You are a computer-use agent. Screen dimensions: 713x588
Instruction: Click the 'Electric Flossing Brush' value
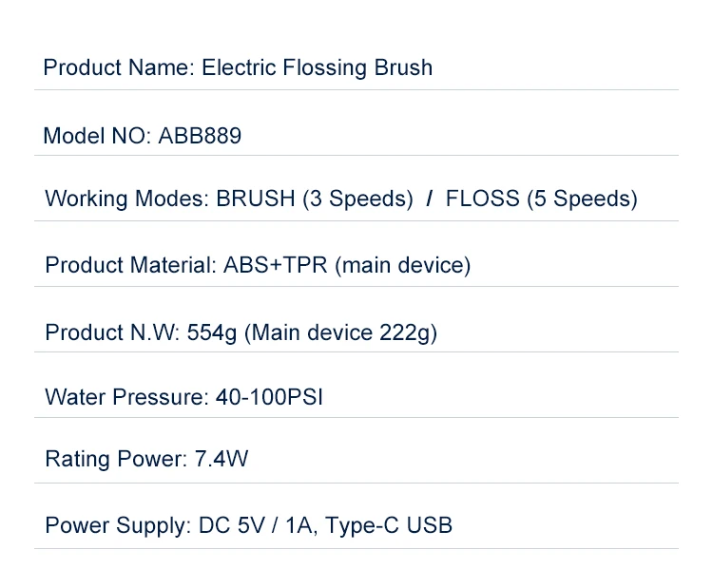click(x=318, y=68)
